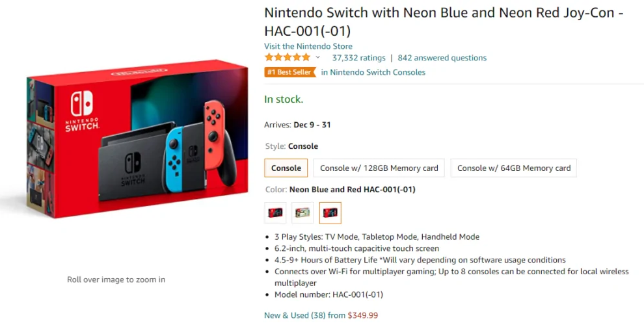View the 842 answered questions
The width and height of the screenshot is (644, 323).
coord(442,58)
